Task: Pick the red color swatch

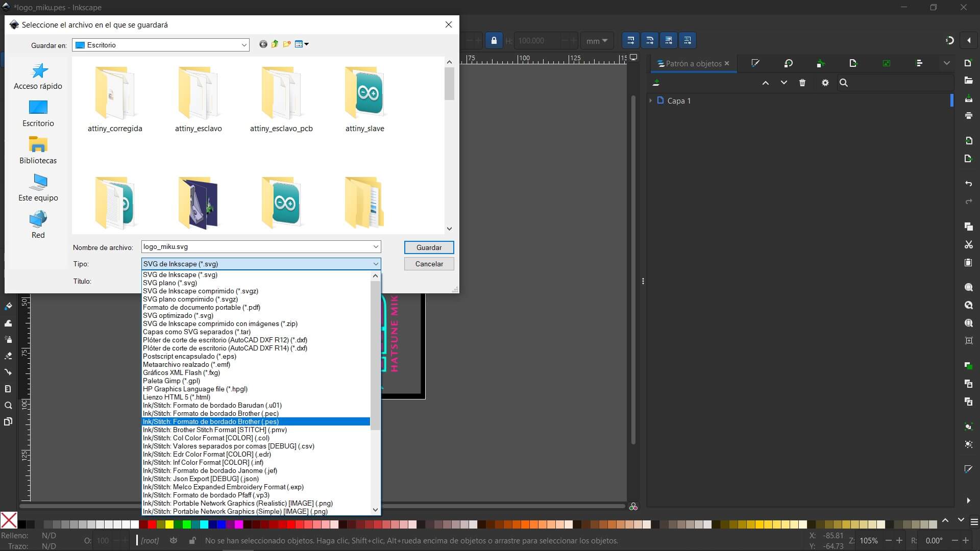Action: click(x=152, y=524)
